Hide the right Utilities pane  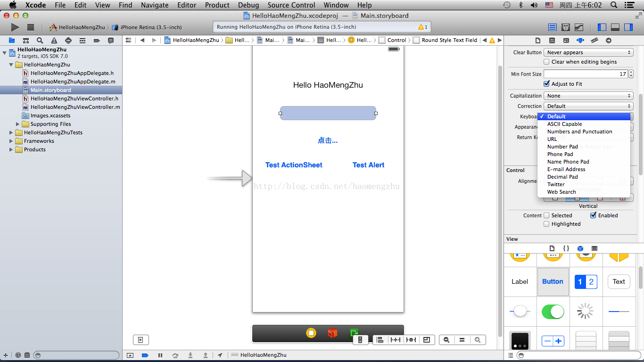pyautogui.click(x=628, y=27)
